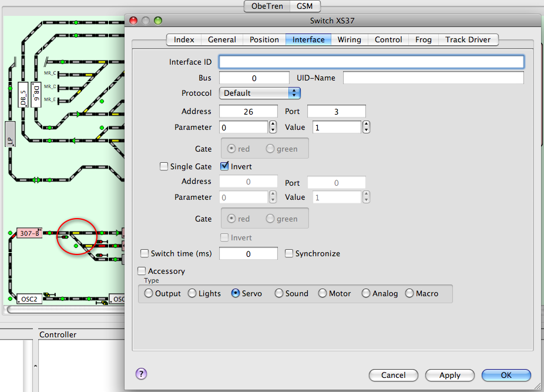Enable the Single Gate checkbox

tap(164, 166)
